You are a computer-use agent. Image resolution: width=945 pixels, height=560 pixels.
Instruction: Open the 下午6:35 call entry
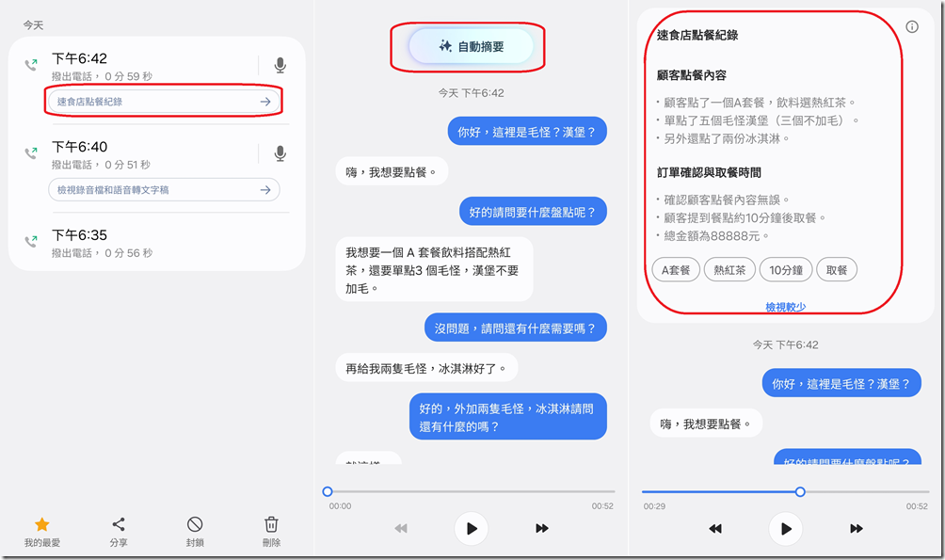[x=156, y=243]
